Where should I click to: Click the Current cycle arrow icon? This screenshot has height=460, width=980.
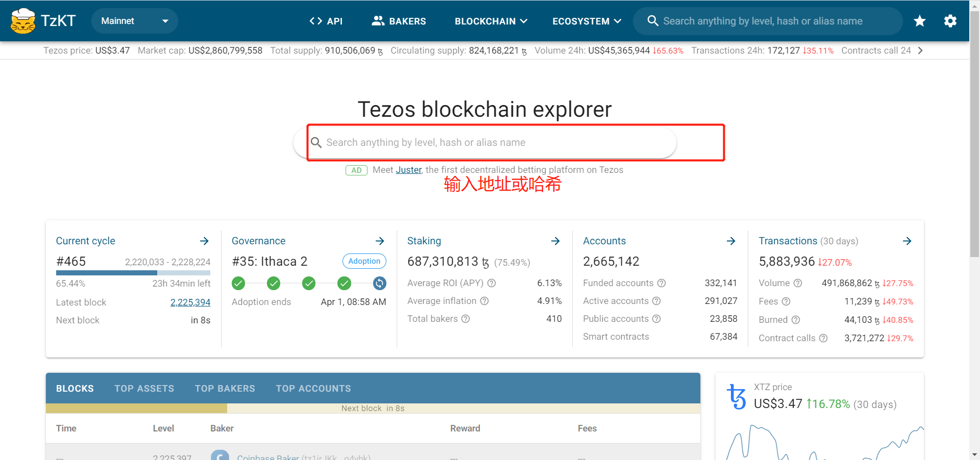point(204,241)
